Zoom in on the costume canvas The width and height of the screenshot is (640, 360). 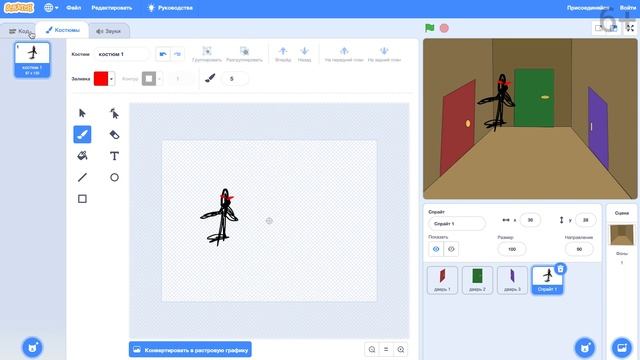tap(401, 349)
